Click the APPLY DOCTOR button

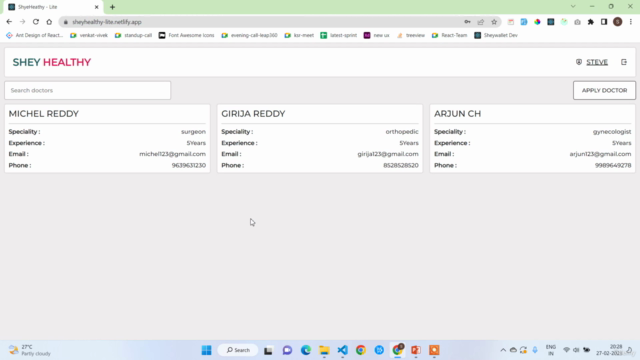(x=604, y=90)
